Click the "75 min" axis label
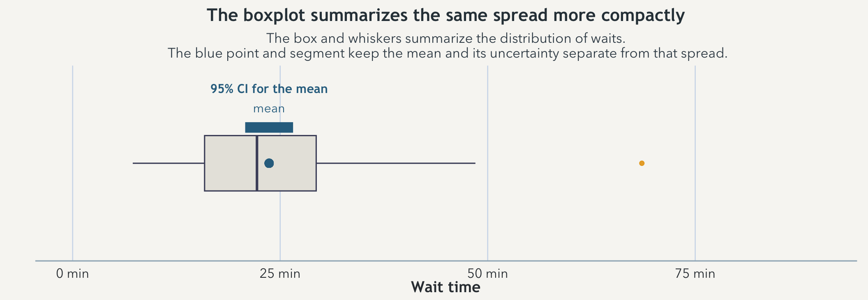 click(695, 274)
